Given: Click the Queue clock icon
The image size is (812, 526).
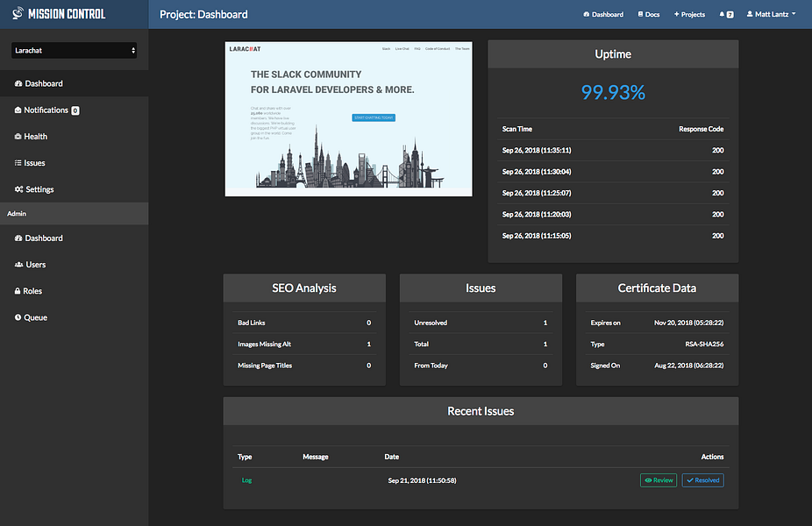Looking at the screenshot, I should (x=18, y=316).
